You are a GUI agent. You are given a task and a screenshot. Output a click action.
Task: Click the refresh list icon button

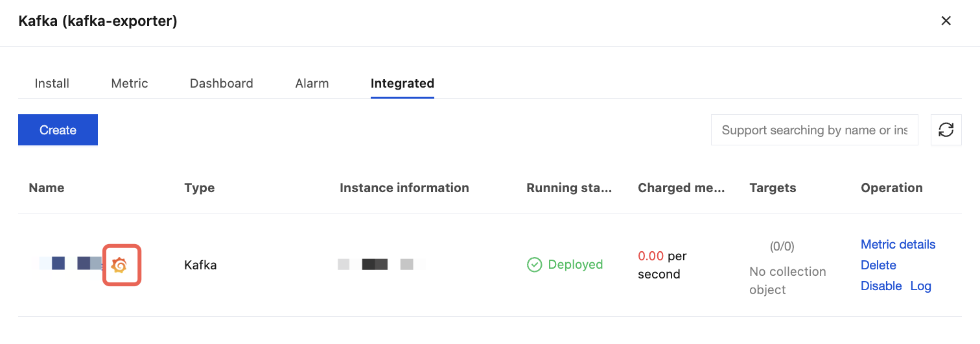(946, 130)
